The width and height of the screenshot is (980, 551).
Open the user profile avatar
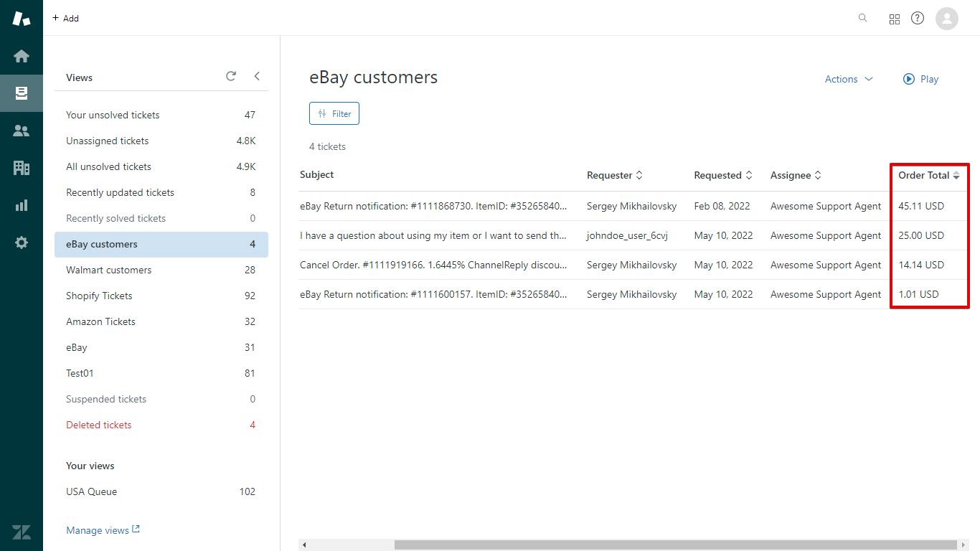947,19
